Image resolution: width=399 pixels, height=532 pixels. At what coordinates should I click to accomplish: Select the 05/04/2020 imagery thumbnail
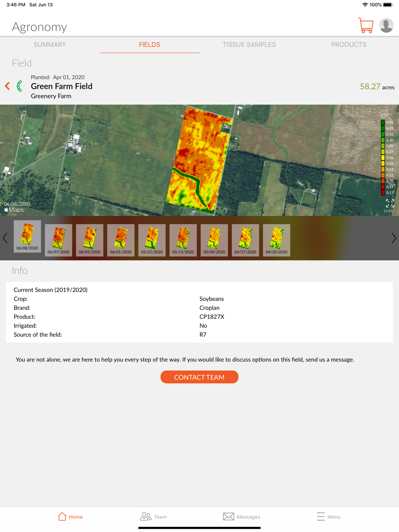coord(214,240)
